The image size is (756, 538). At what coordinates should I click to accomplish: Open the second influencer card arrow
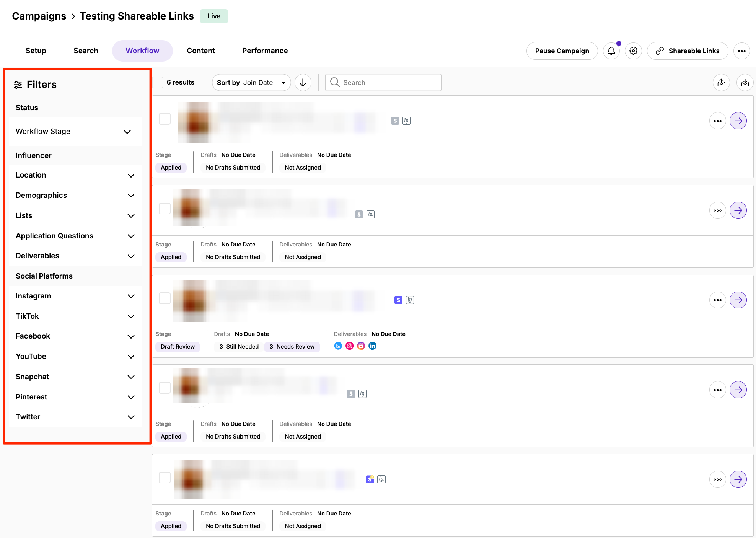coord(738,210)
